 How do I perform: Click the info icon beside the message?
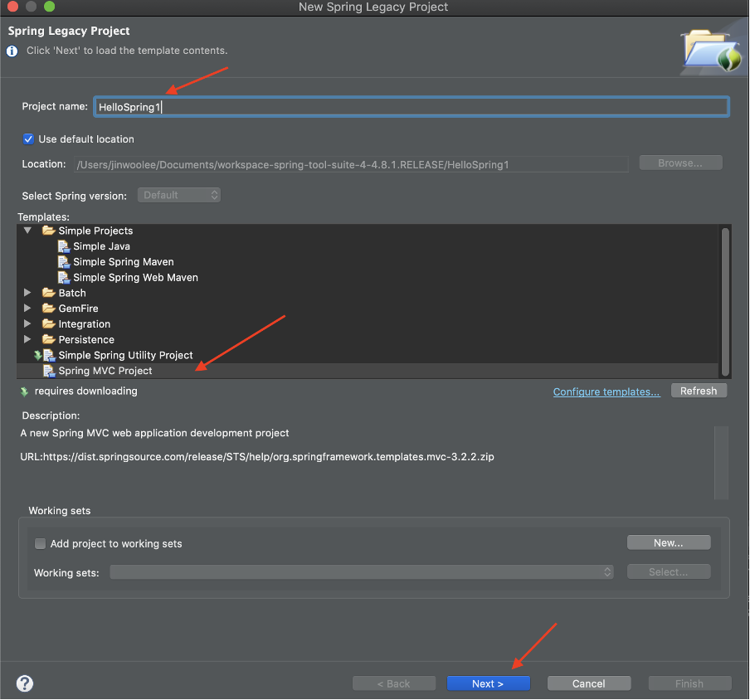click(x=12, y=51)
